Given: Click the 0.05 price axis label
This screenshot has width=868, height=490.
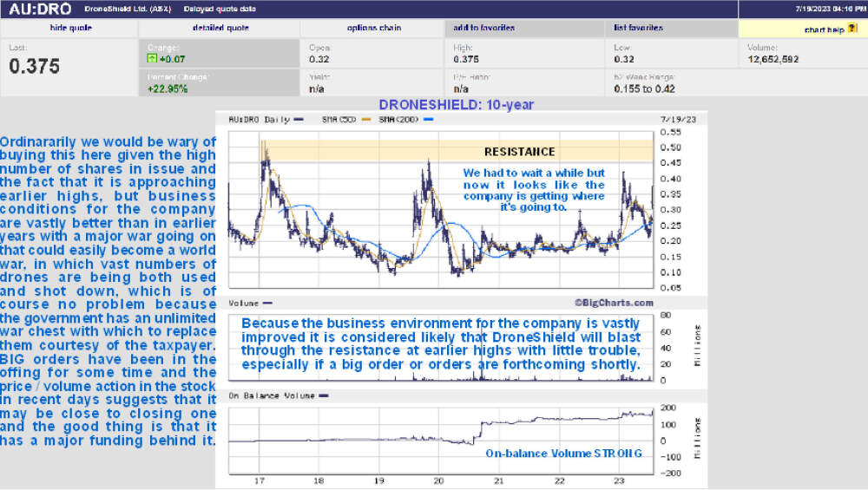Looking at the screenshot, I should click(x=670, y=288).
